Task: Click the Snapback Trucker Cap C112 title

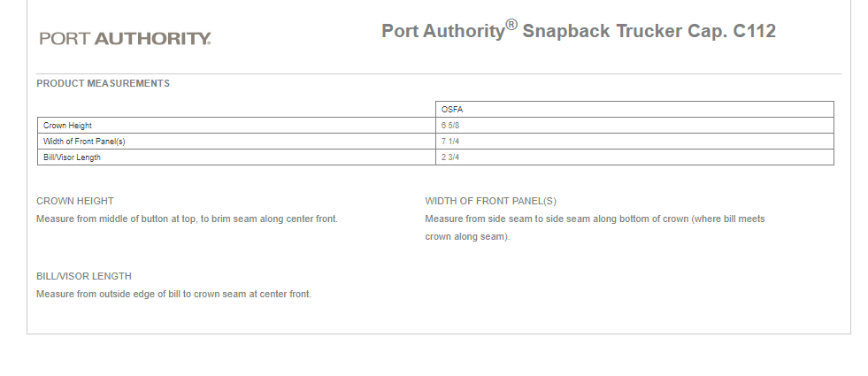Action: 579,30
